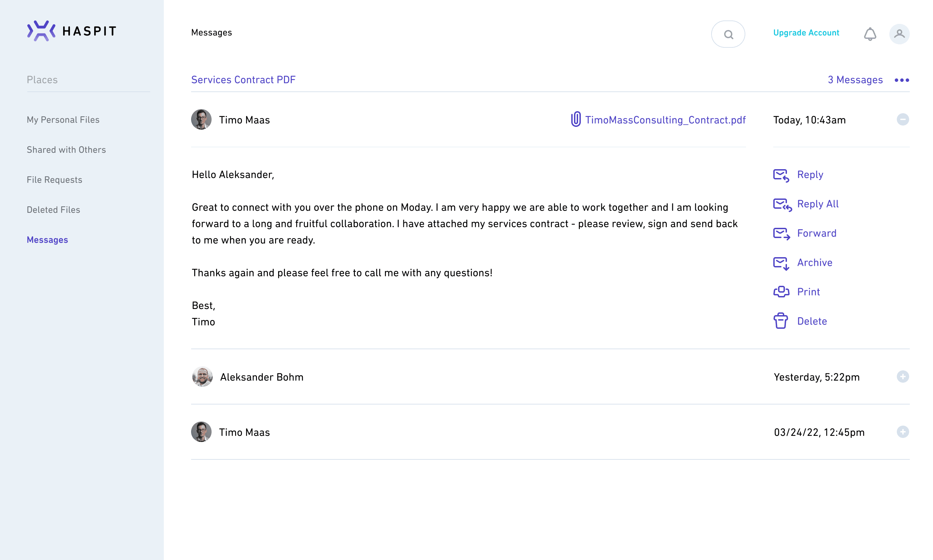Expand Aleksander Bohm's message
The width and height of the screenshot is (933, 560).
[x=902, y=377]
